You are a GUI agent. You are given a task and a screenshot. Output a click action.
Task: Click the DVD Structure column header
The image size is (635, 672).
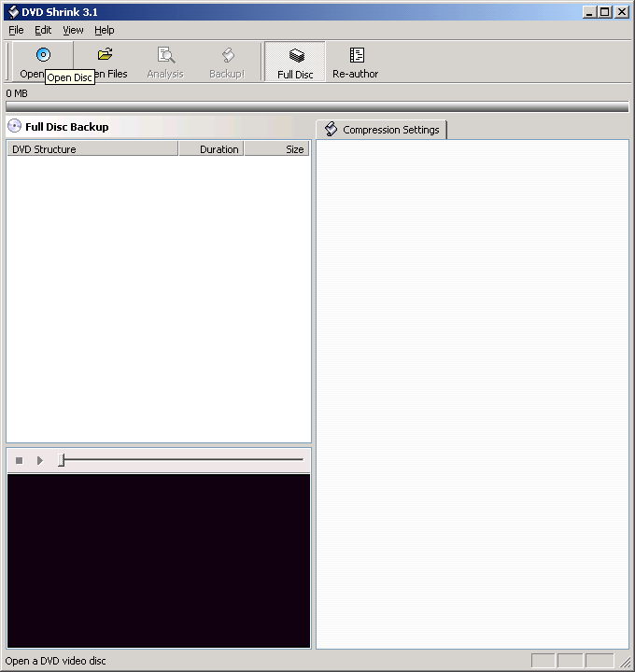92,149
